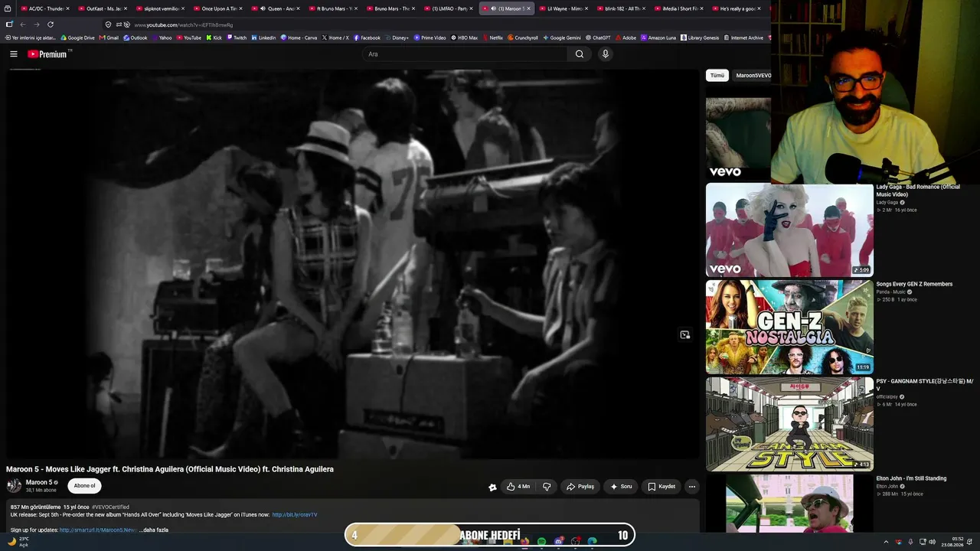Open the Library Genesis bookmark
980x551 pixels.
700,37
